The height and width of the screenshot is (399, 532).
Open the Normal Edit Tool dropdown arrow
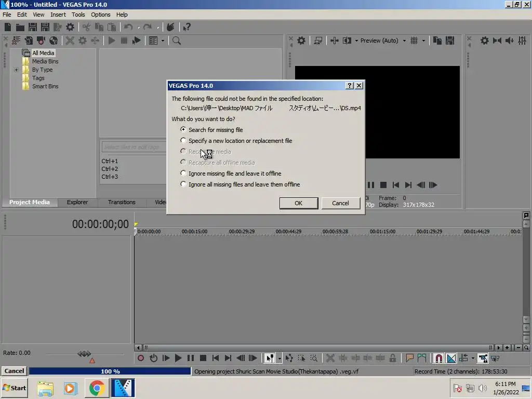point(279,358)
